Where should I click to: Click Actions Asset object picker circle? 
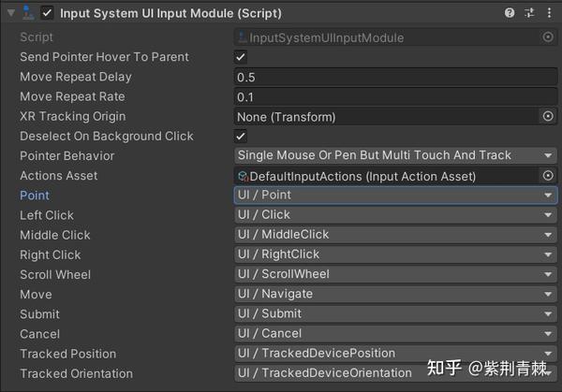(x=548, y=176)
